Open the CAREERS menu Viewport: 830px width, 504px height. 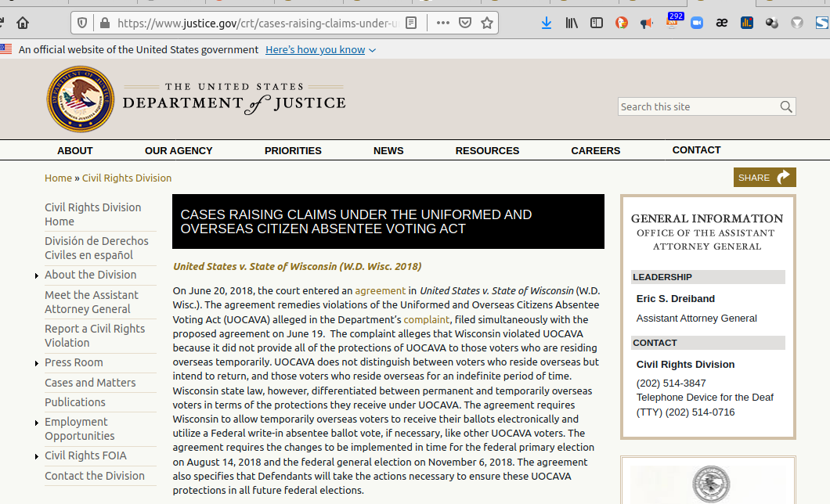pyautogui.click(x=596, y=151)
